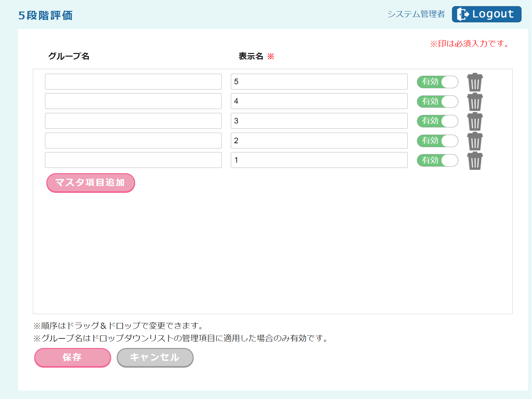Click trash icon for display name 4

[x=475, y=102]
